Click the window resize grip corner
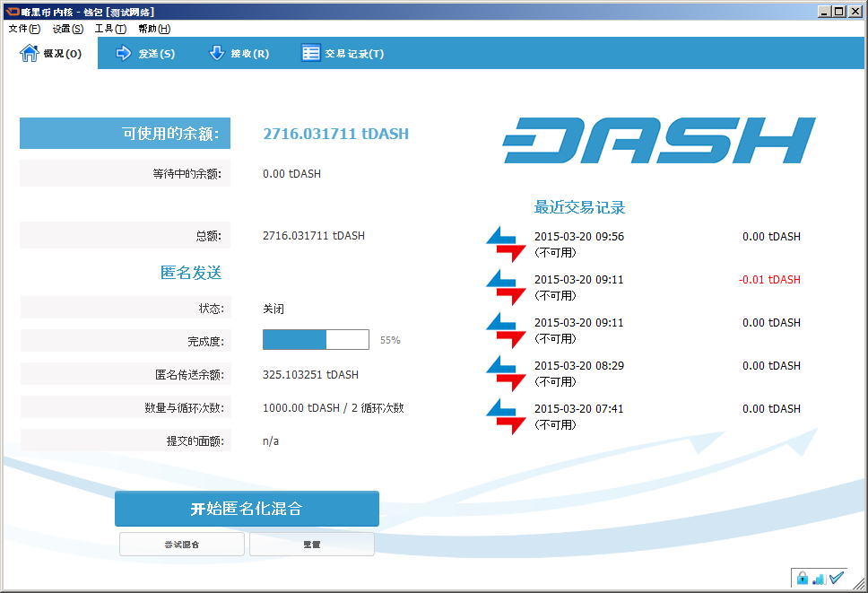 click(859, 585)
